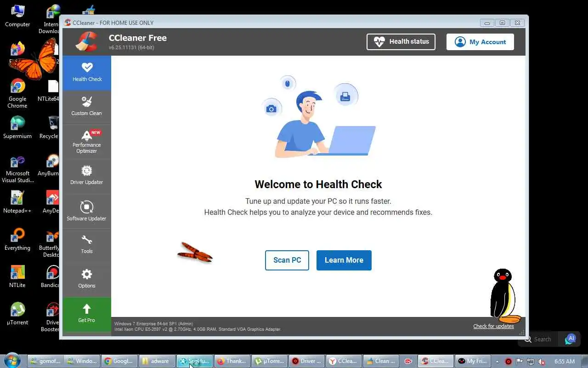Show hidden tray icons arrow

(x=497, y=362)
